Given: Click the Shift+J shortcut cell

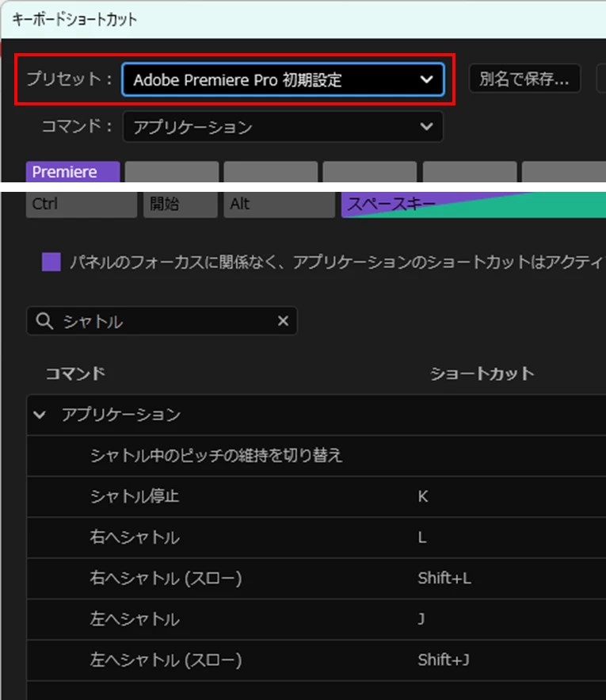Looking at the screenshot, I should (x=444, y=660).
